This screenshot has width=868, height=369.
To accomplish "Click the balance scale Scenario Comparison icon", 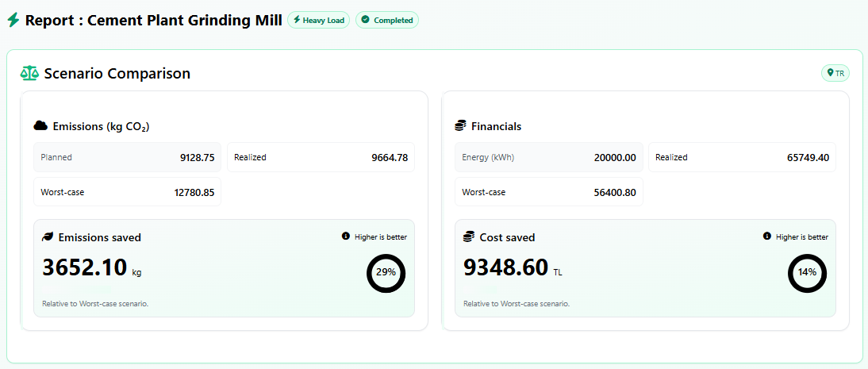I will tap(29, 74).
